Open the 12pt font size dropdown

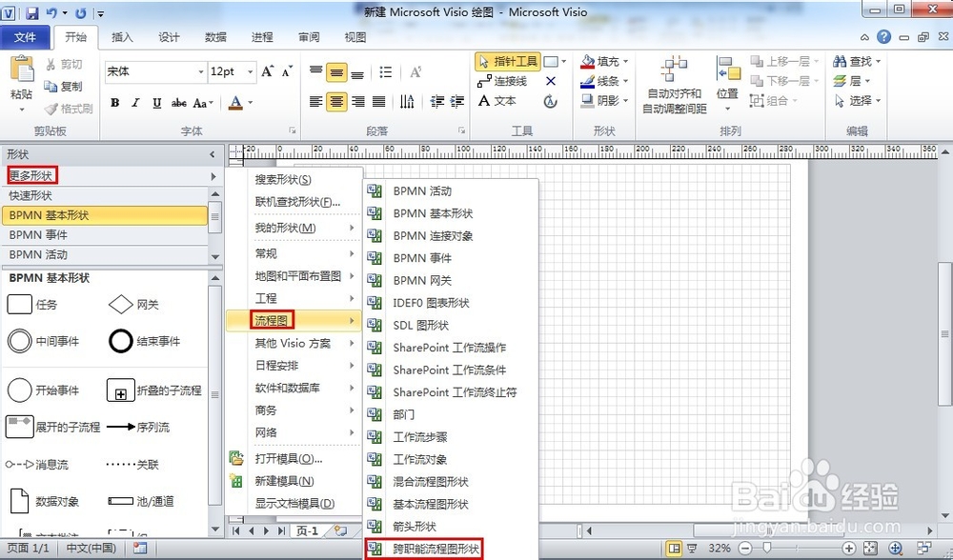pyautogui.click(x=249, y=71)
